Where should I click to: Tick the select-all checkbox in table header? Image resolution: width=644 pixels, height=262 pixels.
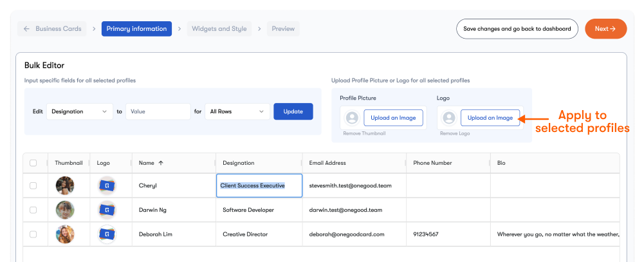[33, 164]
